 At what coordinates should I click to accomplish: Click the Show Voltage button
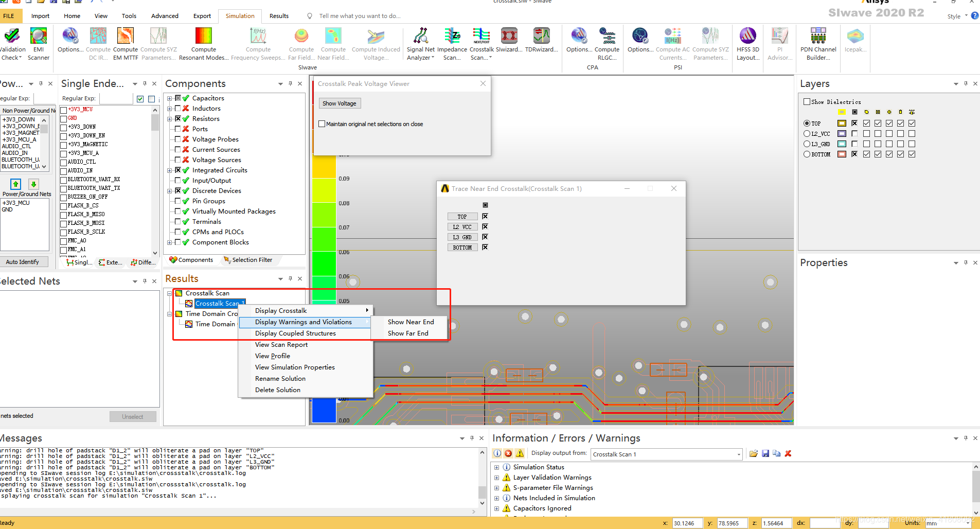(340, 103)
